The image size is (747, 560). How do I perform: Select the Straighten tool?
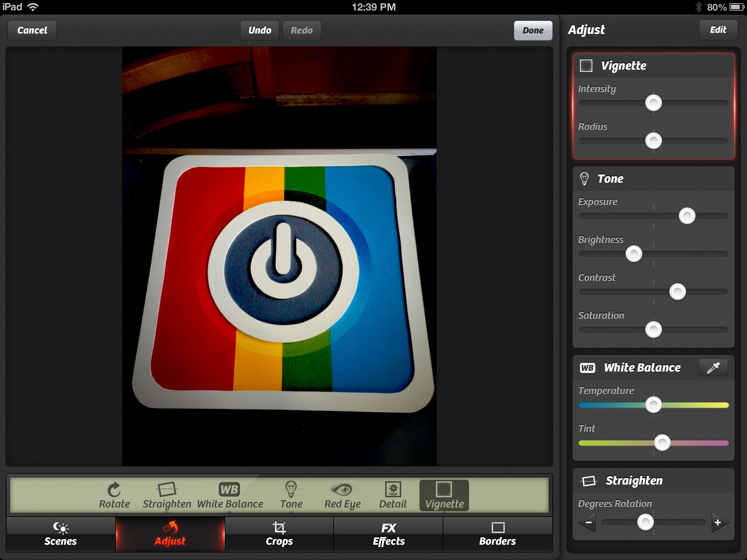[167, 494]
